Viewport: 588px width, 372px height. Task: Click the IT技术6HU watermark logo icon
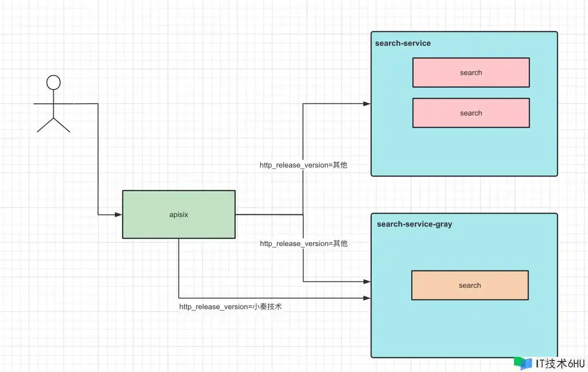(523, 363)
